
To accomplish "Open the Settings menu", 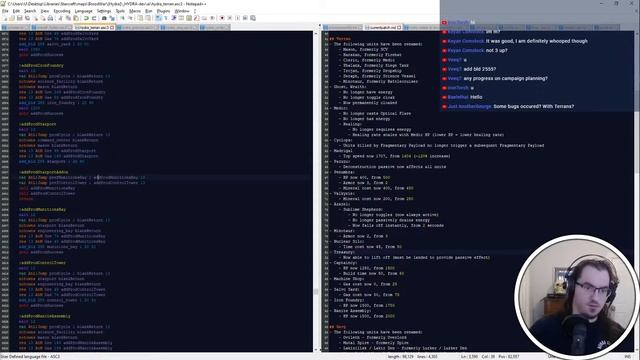I will [x=104, y=11].
